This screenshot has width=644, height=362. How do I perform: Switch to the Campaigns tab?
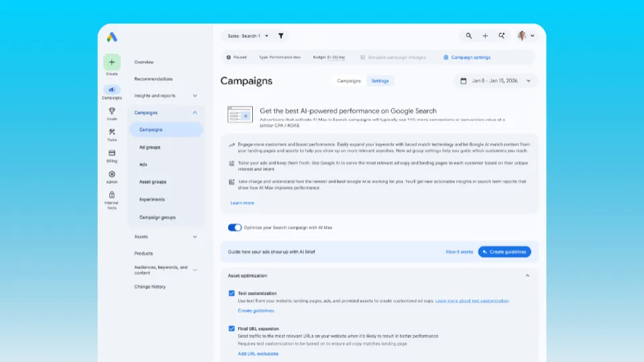(x=349, y=81)
